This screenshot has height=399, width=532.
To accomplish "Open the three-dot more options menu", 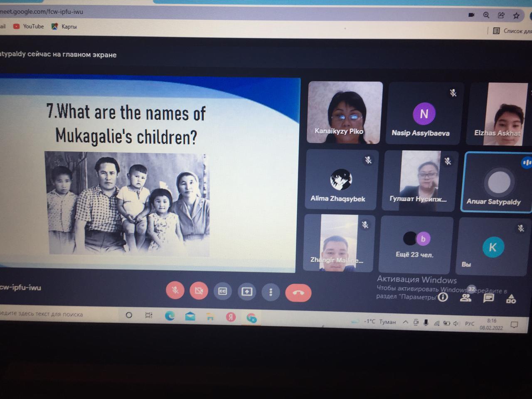I will tap(271, 292).
